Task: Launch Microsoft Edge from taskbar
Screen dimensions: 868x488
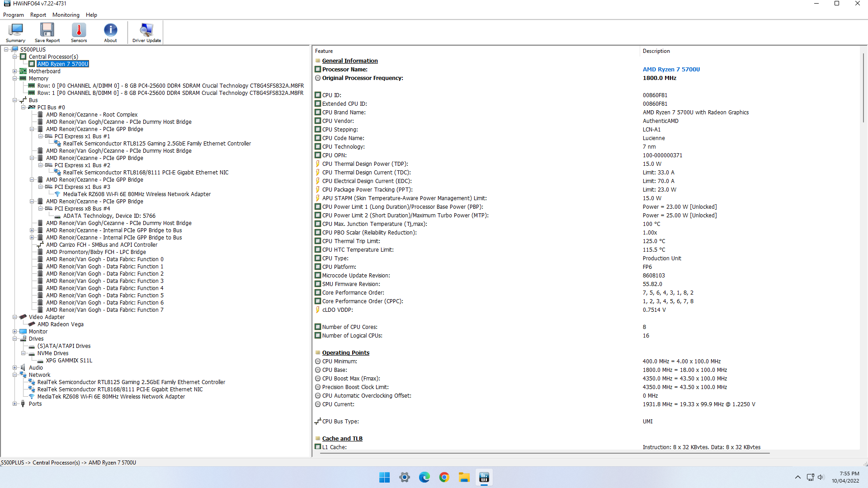Action: pyautogui.click(x=424, y=478)
